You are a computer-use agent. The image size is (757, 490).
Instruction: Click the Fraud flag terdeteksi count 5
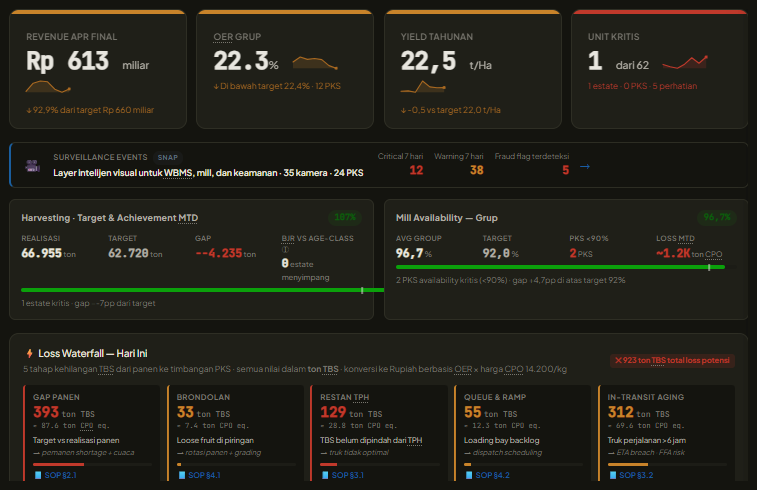565,170
